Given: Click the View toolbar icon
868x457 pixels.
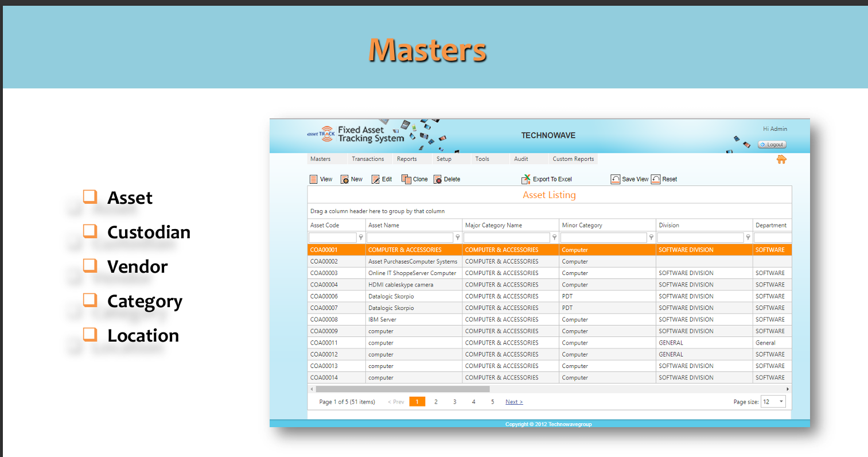Looking at the screenshot, I should click(x=313, y=179).
